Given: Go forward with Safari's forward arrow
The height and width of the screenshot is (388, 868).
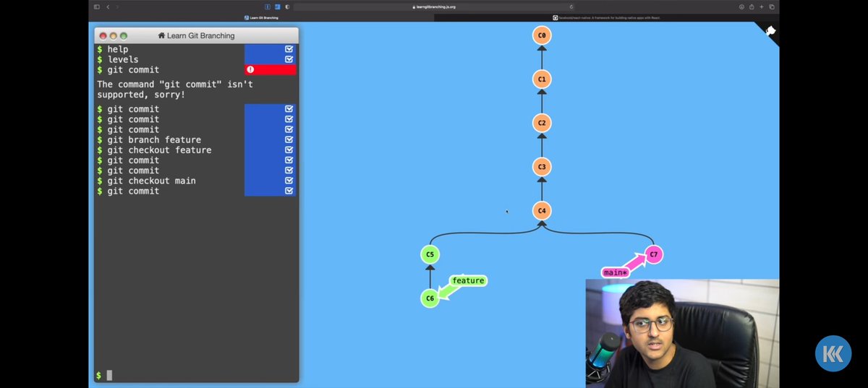Looking at the screenshot, I should [118, 7].
